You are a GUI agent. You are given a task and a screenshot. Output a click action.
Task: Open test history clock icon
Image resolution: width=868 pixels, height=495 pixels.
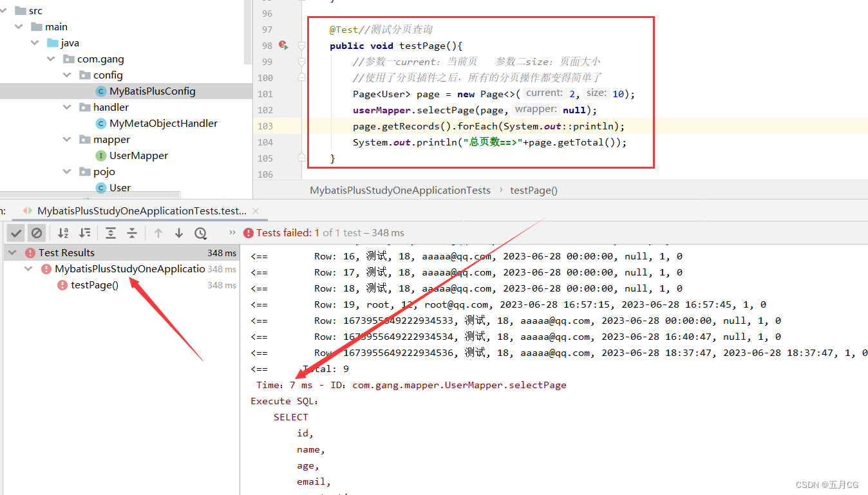click(200, 233)
